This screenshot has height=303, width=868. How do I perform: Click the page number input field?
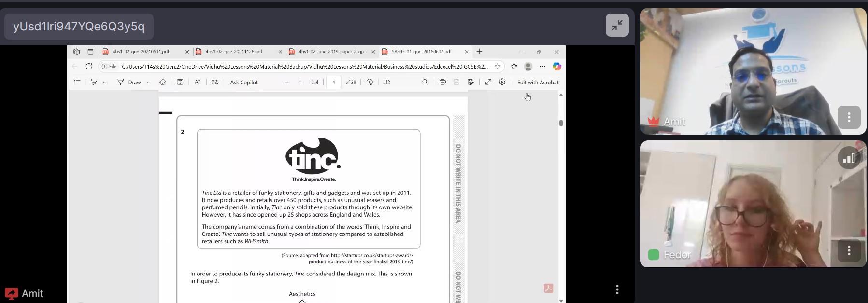click(x=333, y=82)
